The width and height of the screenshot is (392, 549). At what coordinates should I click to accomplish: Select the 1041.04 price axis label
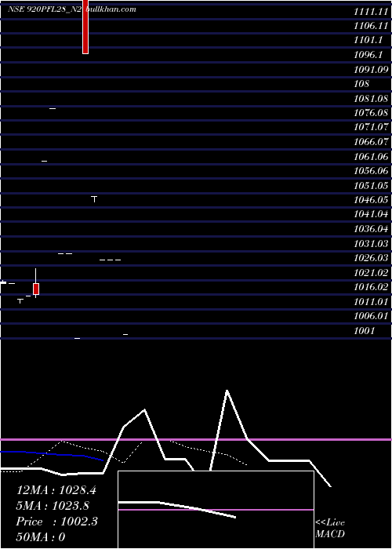(x=371, y=214)
